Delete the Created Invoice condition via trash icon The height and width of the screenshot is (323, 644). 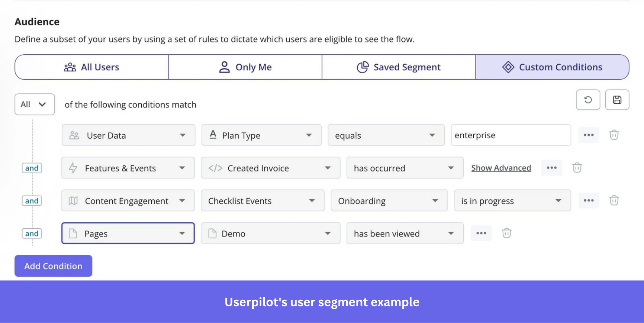tap(577, 168)
